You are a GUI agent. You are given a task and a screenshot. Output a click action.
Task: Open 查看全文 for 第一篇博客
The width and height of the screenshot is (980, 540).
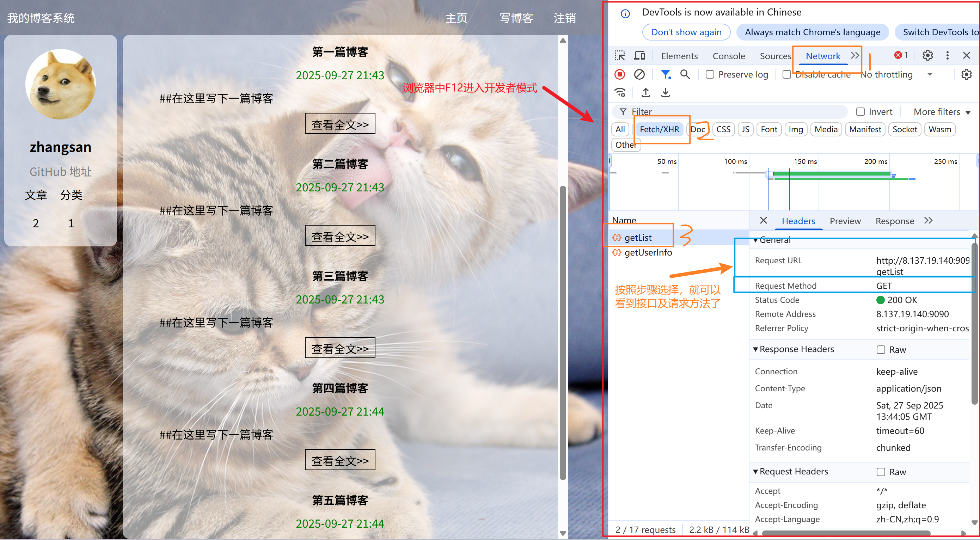(x=340, y=124)
